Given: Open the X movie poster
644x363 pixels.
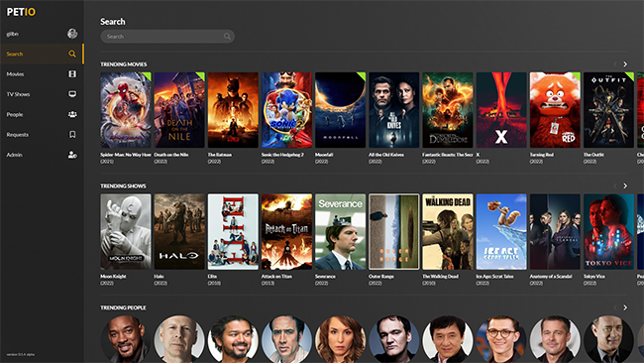Looking at the screenshot, I should click(501, 110).
